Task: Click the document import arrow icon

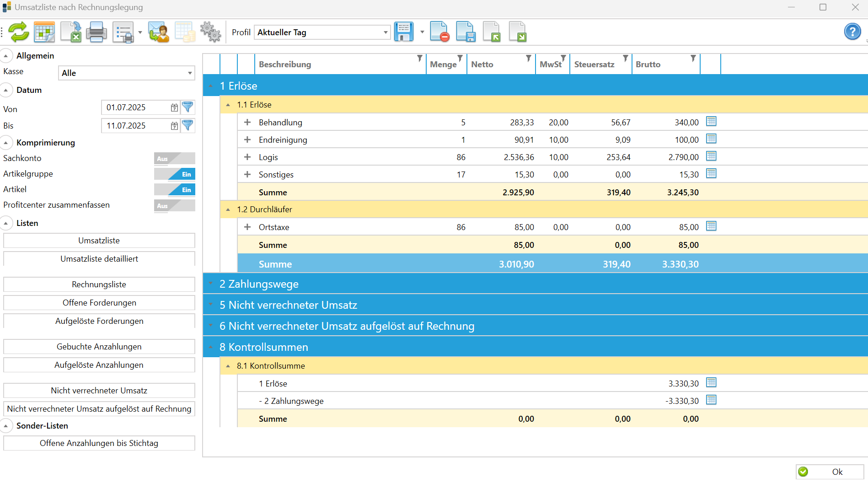Action: (492, 32)
